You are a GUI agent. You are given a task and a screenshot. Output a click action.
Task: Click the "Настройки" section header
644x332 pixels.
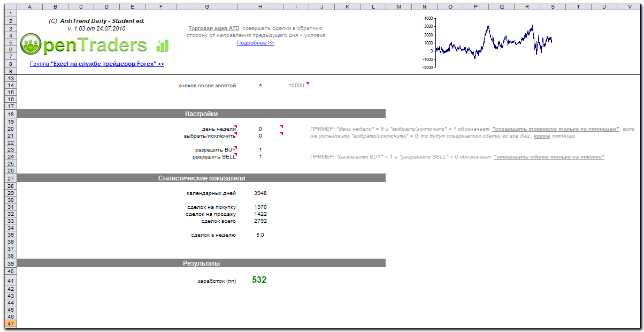[x=201, y=114]
